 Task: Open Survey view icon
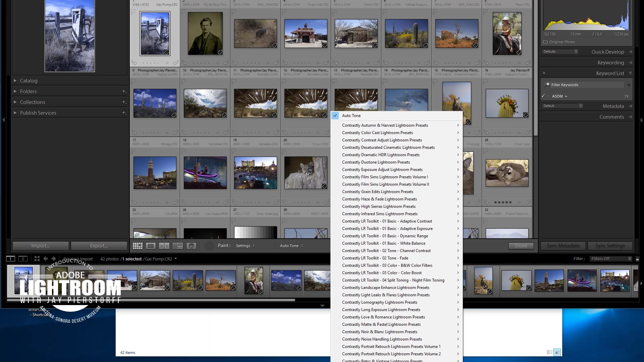178,246
